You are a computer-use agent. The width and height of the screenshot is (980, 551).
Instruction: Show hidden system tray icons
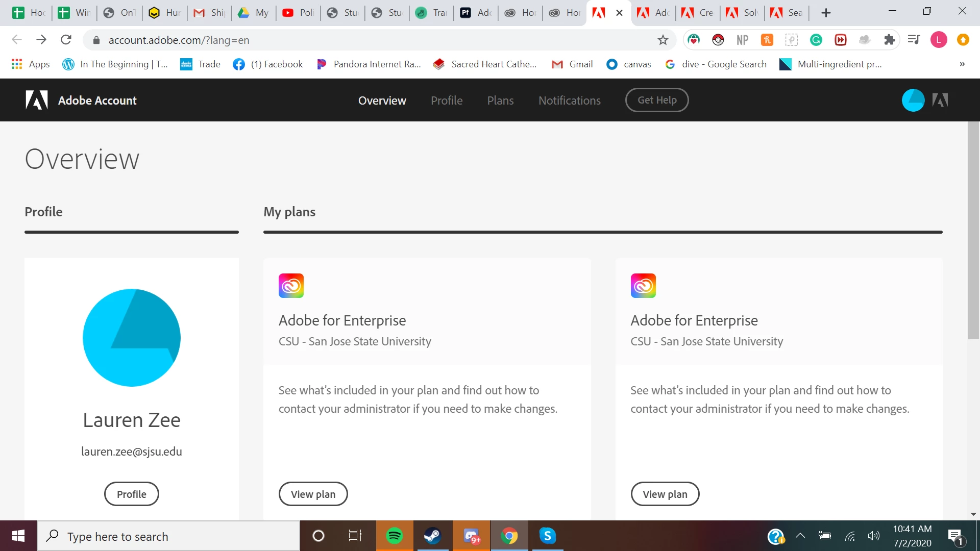(x=800, y=536)
